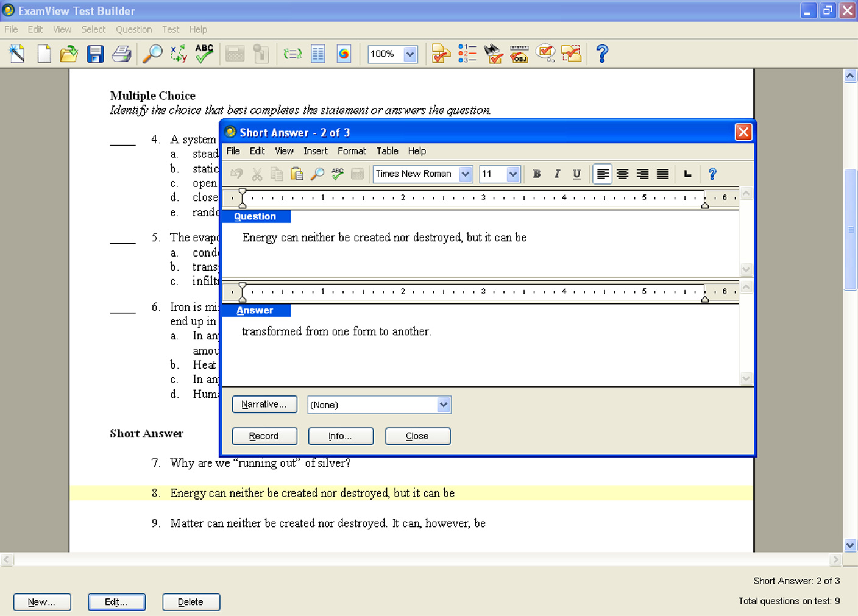Toggle italic formatting
This screenshot has height=616, width=858.
(556, 174)
